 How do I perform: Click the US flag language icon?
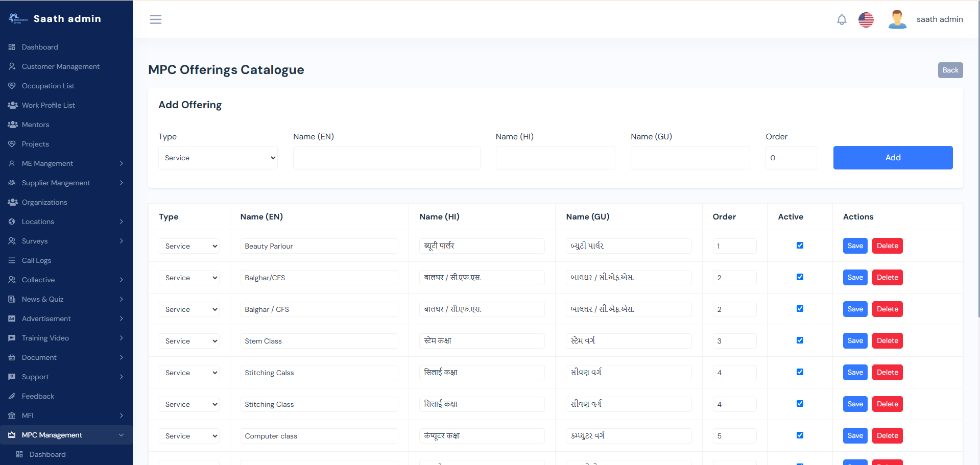[x=866, y=19]
